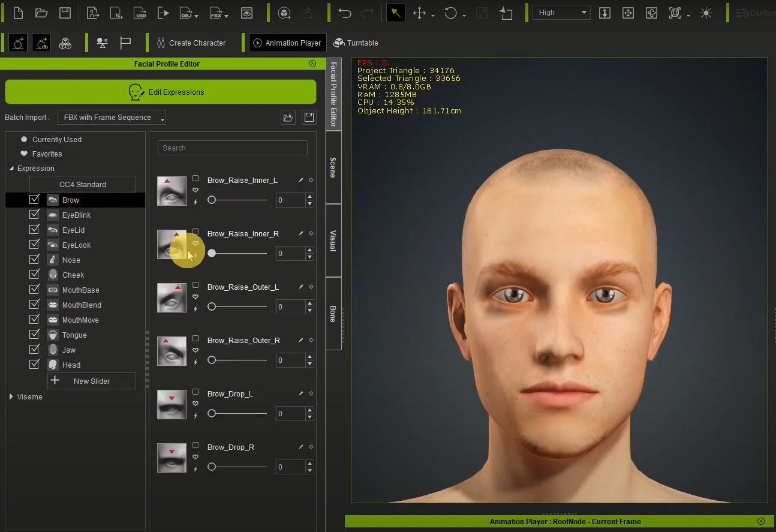Screen dimensions: 776x532
Task: Click the expression Search field
Action: pos(233,148)
